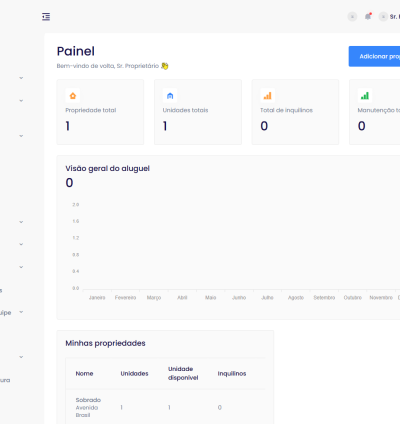Click the Propriedade total card

pyautogui.click(x=100, y=112)
